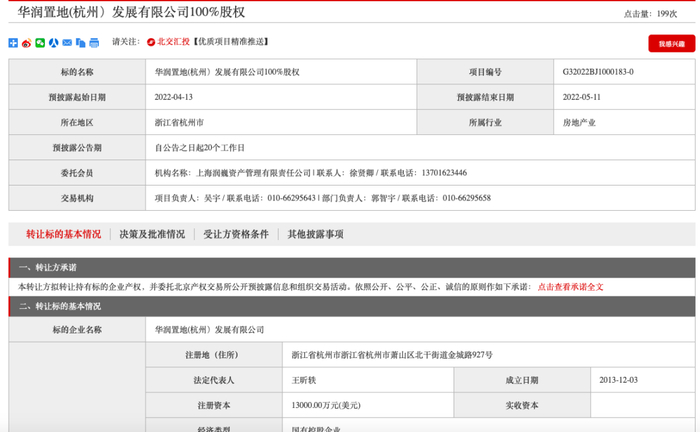This screenshot has width=700, height=432.
Task: Select the 二、转让标的基本情况 section header
Action: [352, 306]
